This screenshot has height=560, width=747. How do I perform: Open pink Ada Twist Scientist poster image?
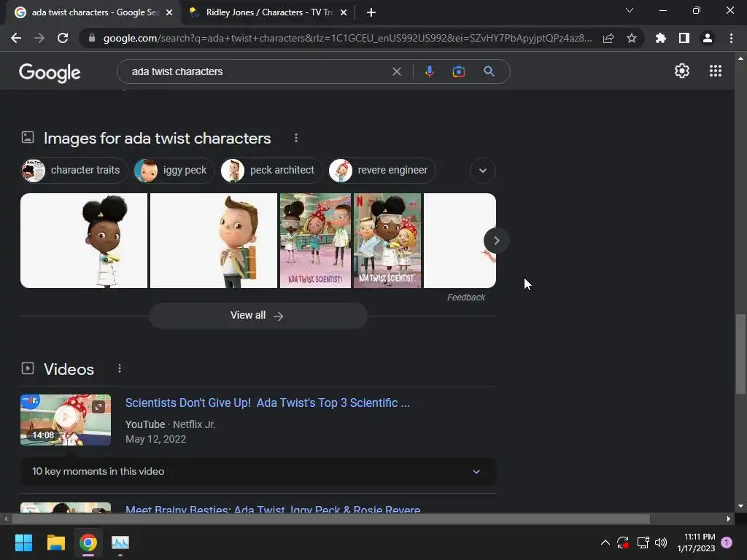click(x=315, y=241)
